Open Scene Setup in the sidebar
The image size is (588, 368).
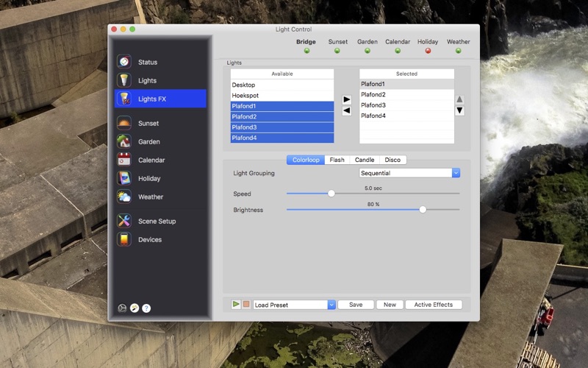[x=160, y=222]
